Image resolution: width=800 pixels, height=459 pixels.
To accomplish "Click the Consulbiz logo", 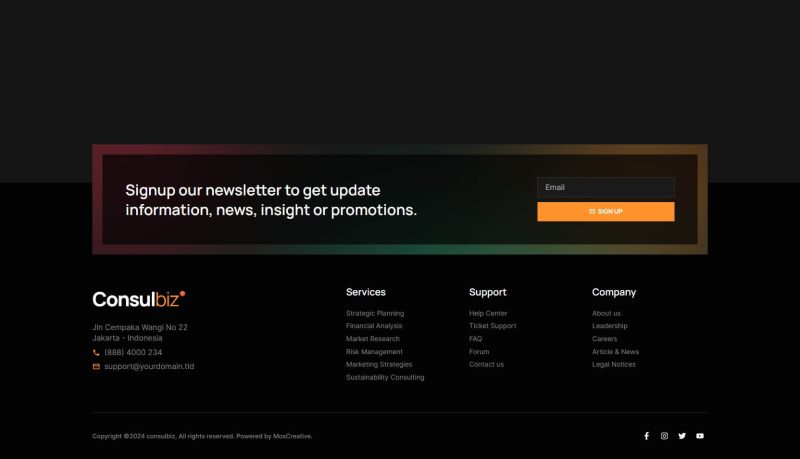I will coord(139,299).
